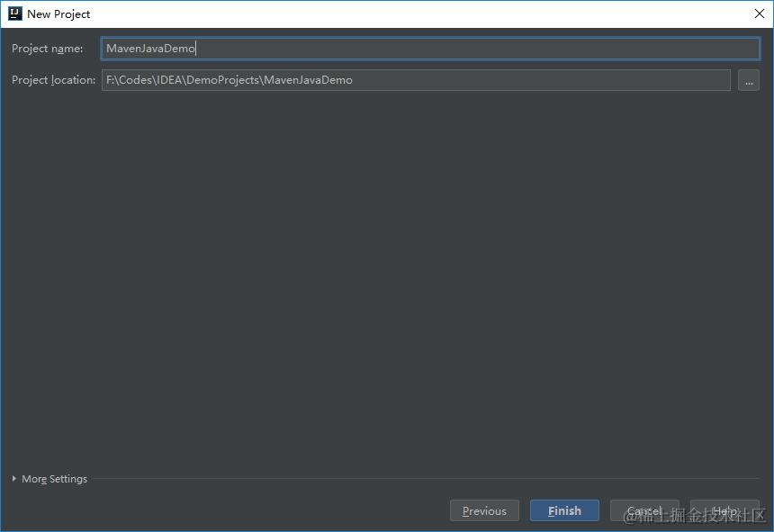Cancel the New Project dialog
Screen dimensions: 774x532
pos(644,510)
